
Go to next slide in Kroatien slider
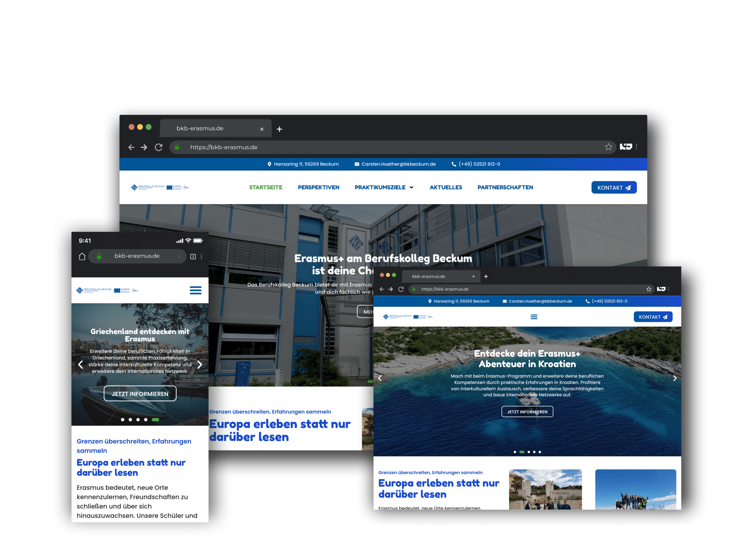coord(675,378)
